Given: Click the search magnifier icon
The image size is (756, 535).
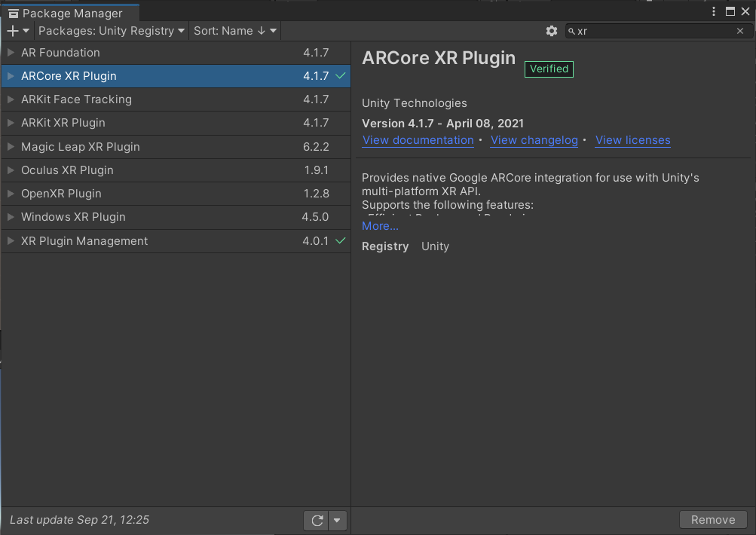Looking at the screenshot, I should pyautogui.click(x=572, y=32).
